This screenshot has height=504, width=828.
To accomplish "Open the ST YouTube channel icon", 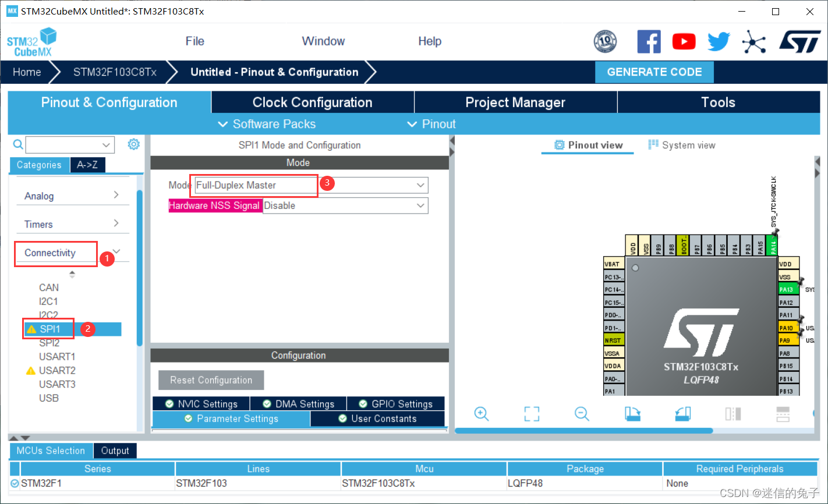I will click(x=684, y=42).
